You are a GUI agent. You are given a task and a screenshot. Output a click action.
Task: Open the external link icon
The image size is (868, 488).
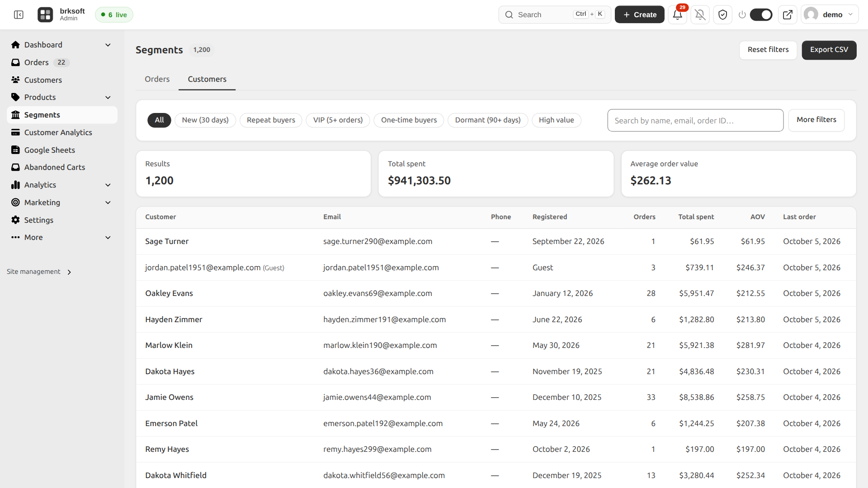(x=788, y=15)
